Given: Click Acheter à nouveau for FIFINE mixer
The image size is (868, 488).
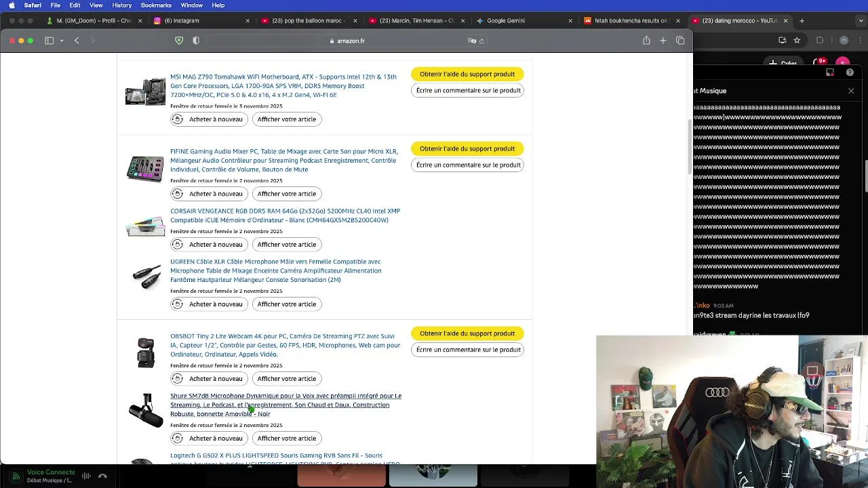Looking at the screenshot, I should point(209,194).
